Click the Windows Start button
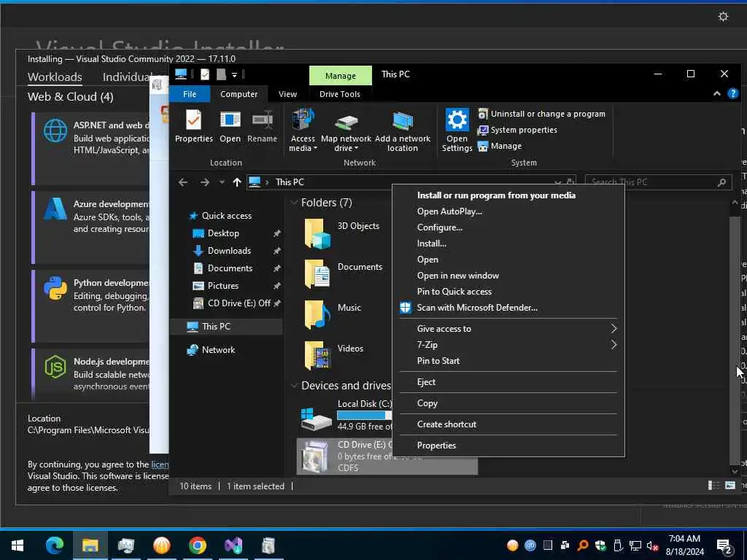 [x=18, y=545]
